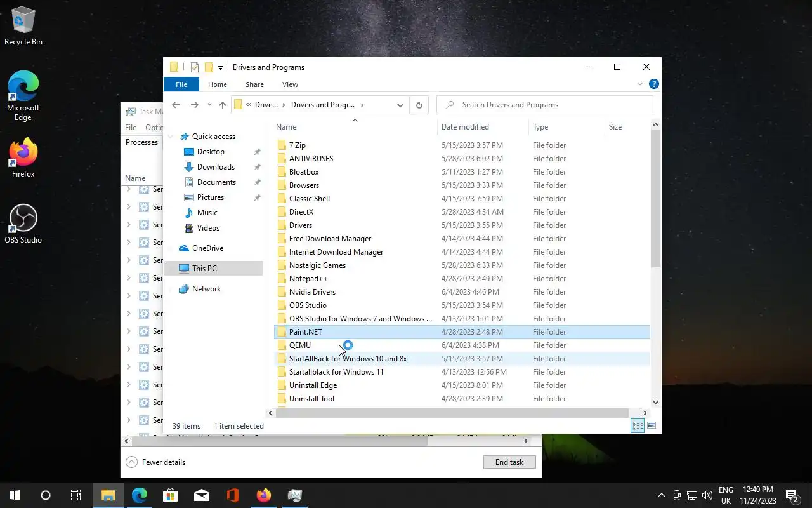
Task: Switch to Large icons view icon
Action: tap(652, 426)
